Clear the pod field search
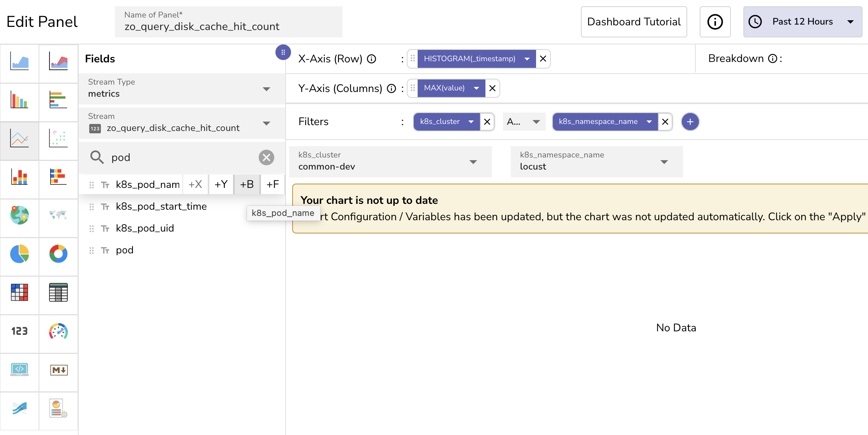The height and width of the screenshot is (435, 868). point(266,157)
